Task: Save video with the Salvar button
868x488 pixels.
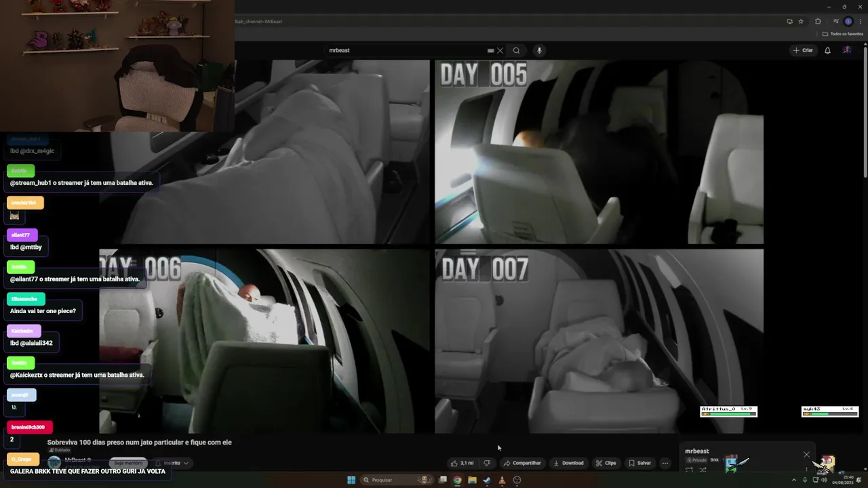Action: click(639, 463)
